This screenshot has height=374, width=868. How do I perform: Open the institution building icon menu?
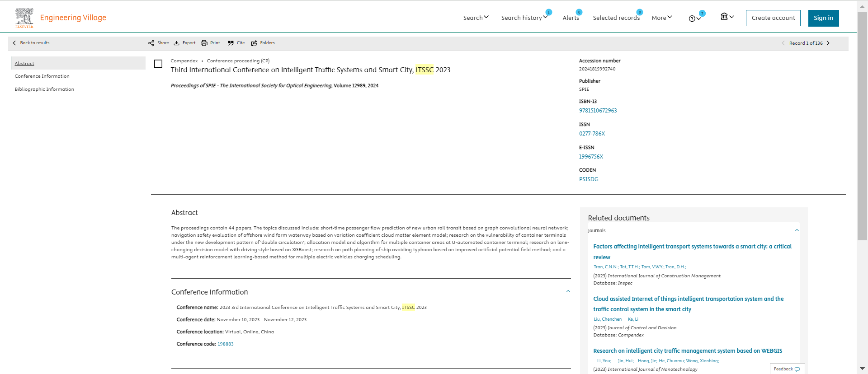click(x=727, y=17)
